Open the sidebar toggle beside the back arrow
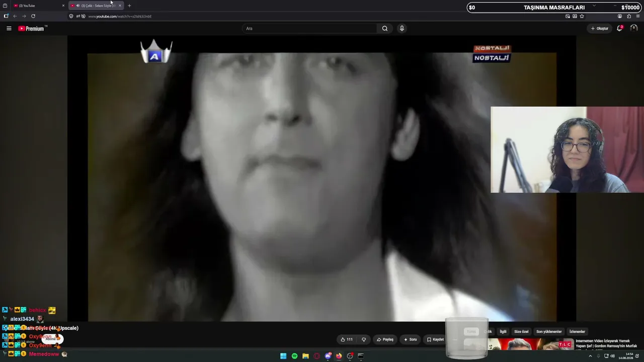The image size is (644, 362). [x=6, y=16]
